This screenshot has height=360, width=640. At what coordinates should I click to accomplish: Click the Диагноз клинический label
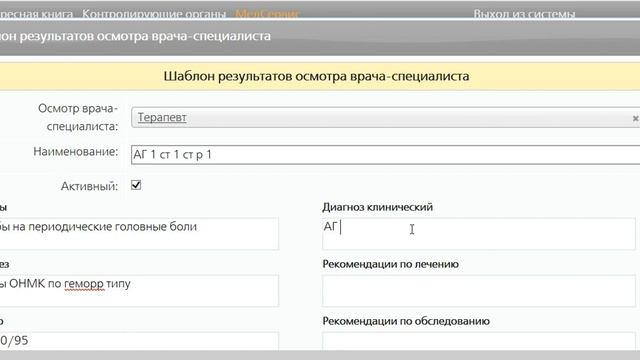(x=378, y=207)
